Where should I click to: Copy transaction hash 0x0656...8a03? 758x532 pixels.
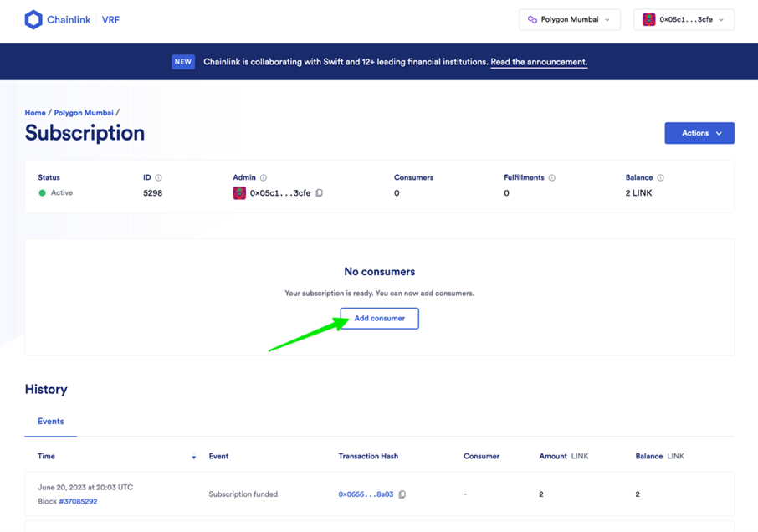pyautogui.click(x=402, y=494)
